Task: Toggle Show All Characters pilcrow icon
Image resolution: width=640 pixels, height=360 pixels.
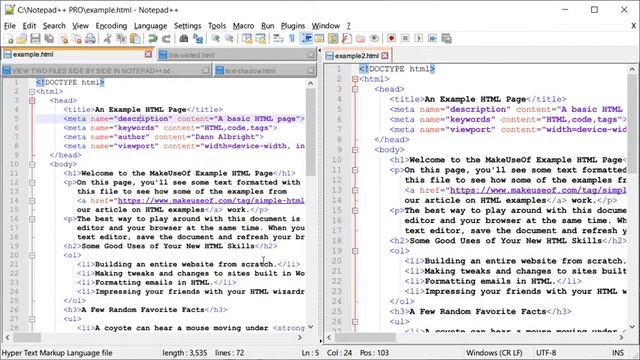Action: pos(292,39)
